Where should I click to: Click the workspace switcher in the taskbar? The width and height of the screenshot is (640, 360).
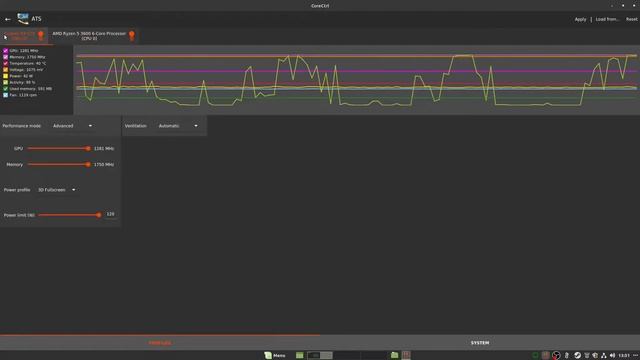pyautogui.click(x=347, y=355)
